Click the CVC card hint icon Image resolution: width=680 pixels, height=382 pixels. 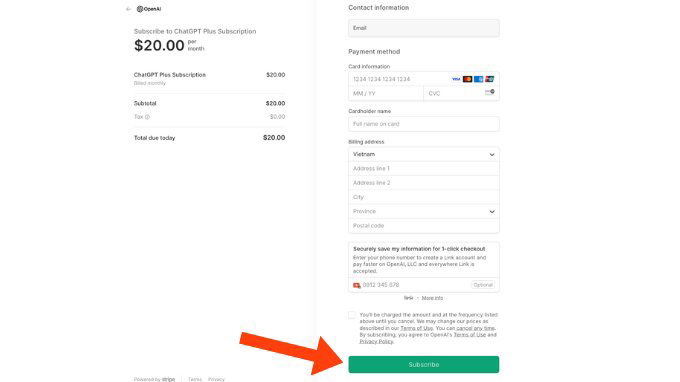(x=490, y=92)
